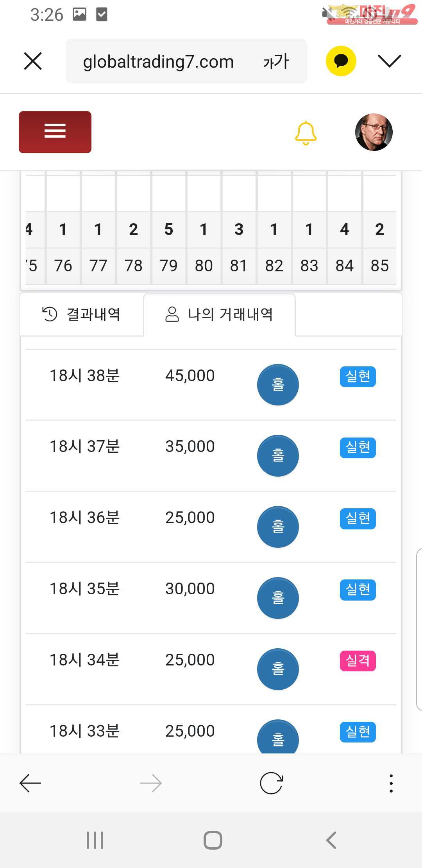The height and width of the screenshot is (868, 422).
Task: Go back with browser left arrow
Action: pos(30,783)
